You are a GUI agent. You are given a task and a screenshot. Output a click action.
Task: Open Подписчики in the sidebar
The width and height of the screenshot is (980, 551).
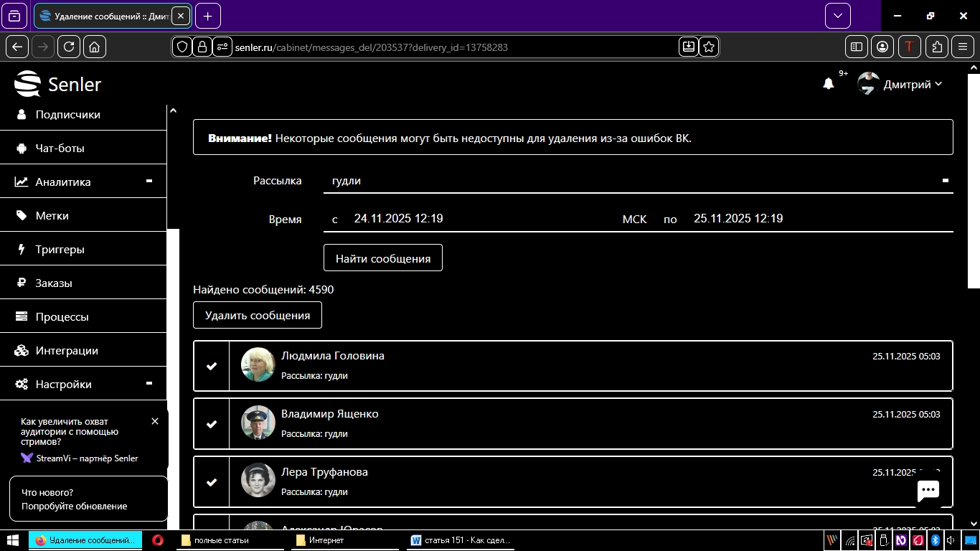[68, 114]
